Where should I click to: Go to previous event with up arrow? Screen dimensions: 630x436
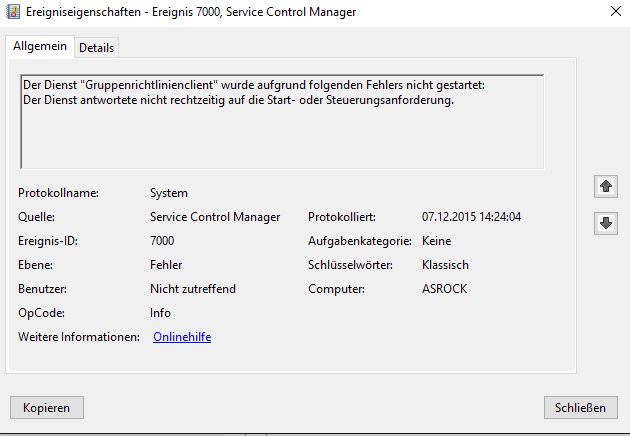coord(605,187)
